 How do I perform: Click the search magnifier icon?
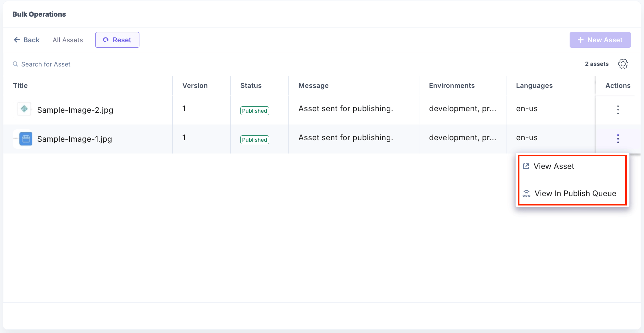tap(15, 64)
